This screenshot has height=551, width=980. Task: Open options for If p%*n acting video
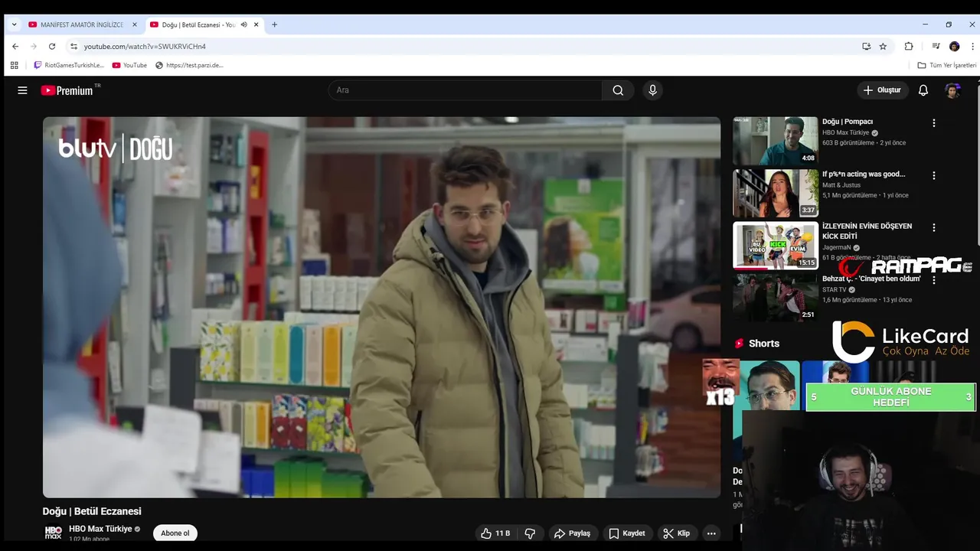tap(933, 175)
